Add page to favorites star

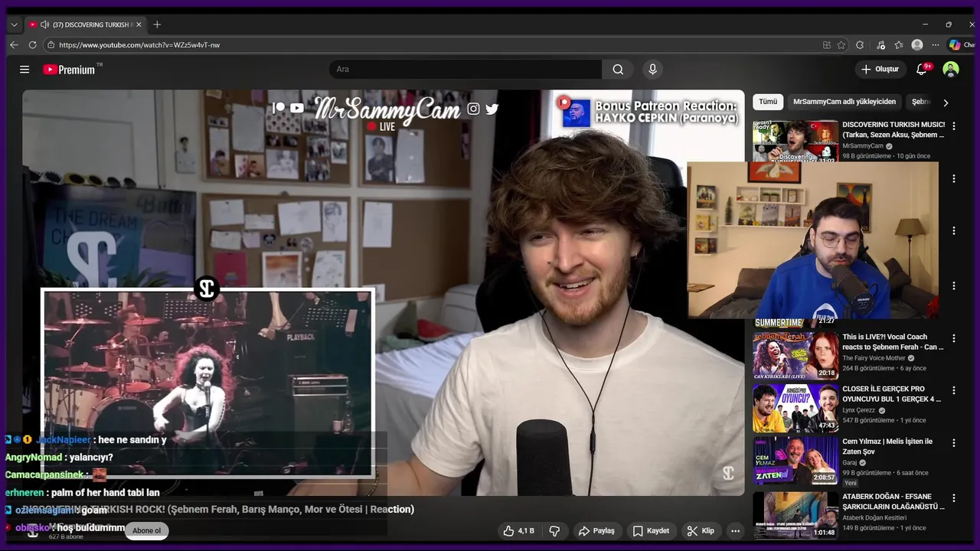(841, 45)
